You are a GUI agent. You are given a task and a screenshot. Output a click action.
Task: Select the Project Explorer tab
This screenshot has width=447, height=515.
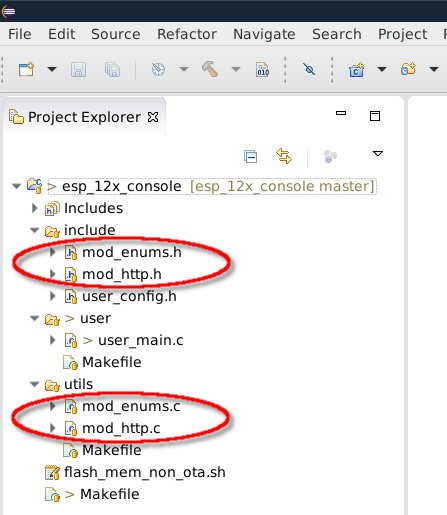click(84, 117)
